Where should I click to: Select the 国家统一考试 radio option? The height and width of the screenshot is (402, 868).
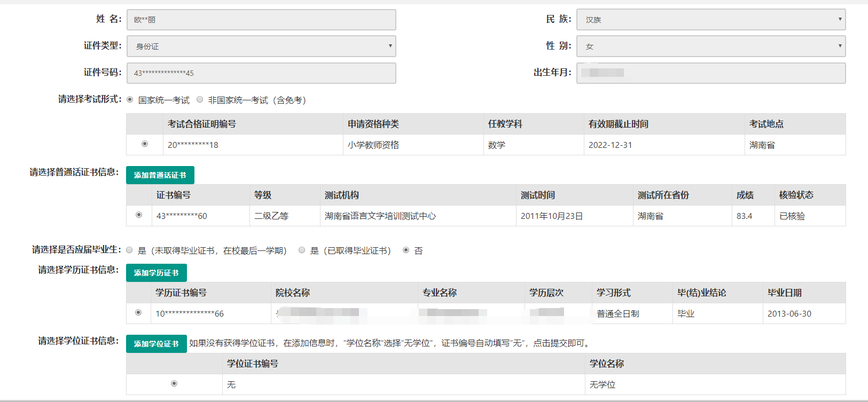pos(130,100)
